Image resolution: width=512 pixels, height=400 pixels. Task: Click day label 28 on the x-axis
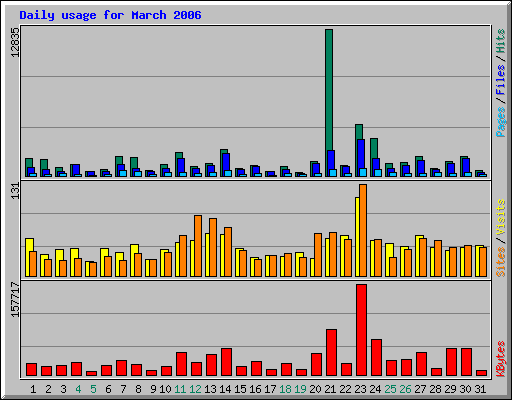pos(435,389)
